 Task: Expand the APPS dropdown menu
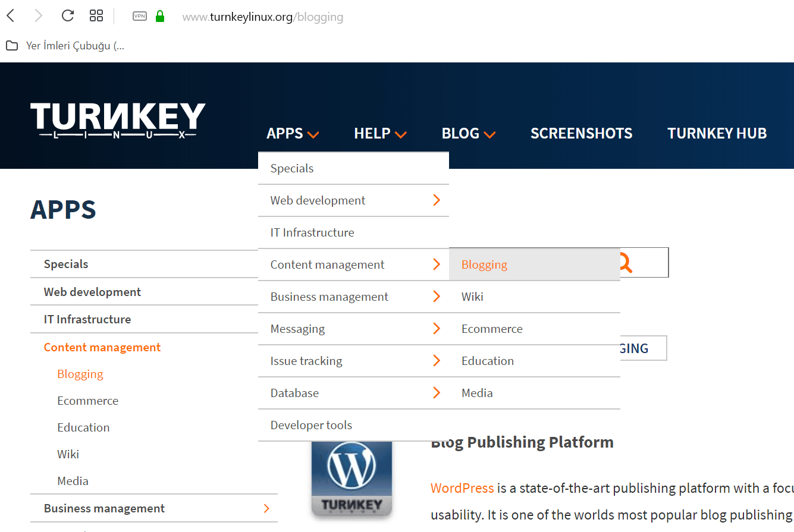pos(293,134)
